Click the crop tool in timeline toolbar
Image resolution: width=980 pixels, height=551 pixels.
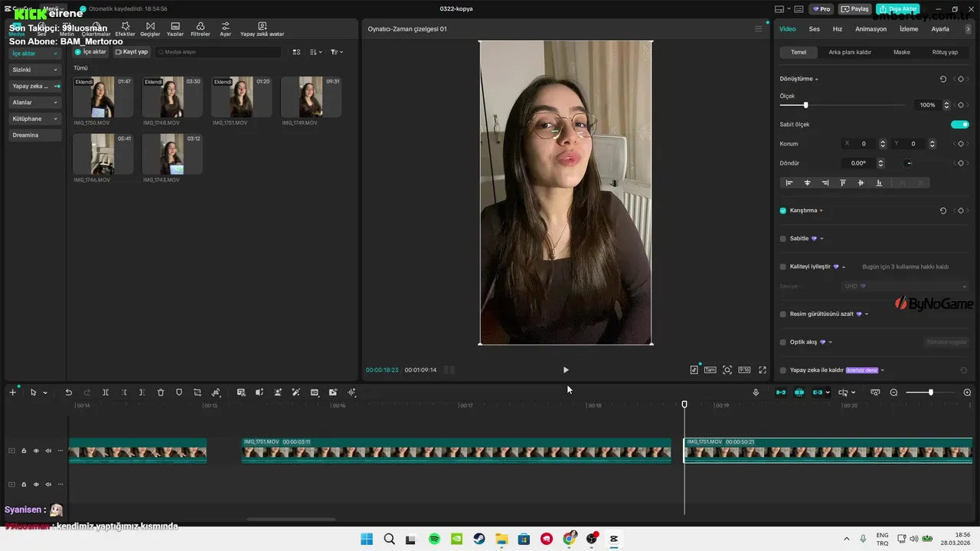(x=198, y=393)
